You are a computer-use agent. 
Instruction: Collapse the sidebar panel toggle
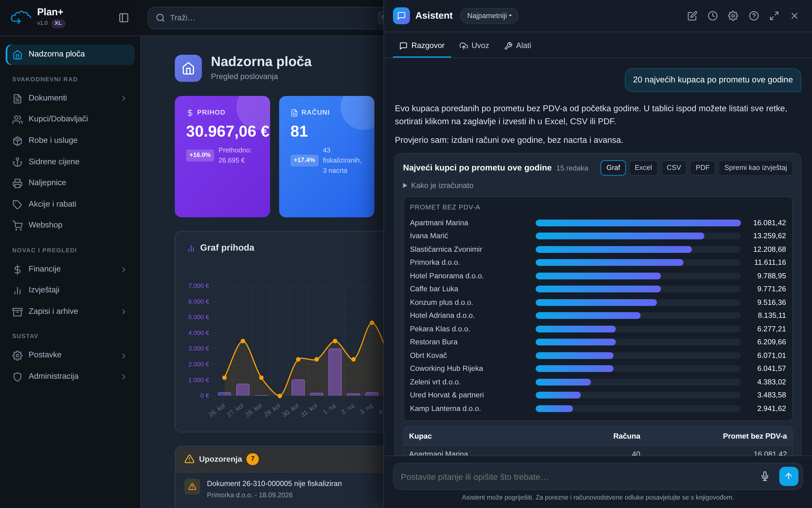(x=124, y=17)
